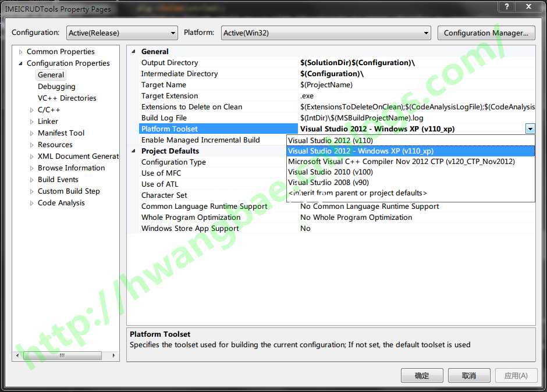Confirm with the 确定 (OK) button

click(422, 376)
